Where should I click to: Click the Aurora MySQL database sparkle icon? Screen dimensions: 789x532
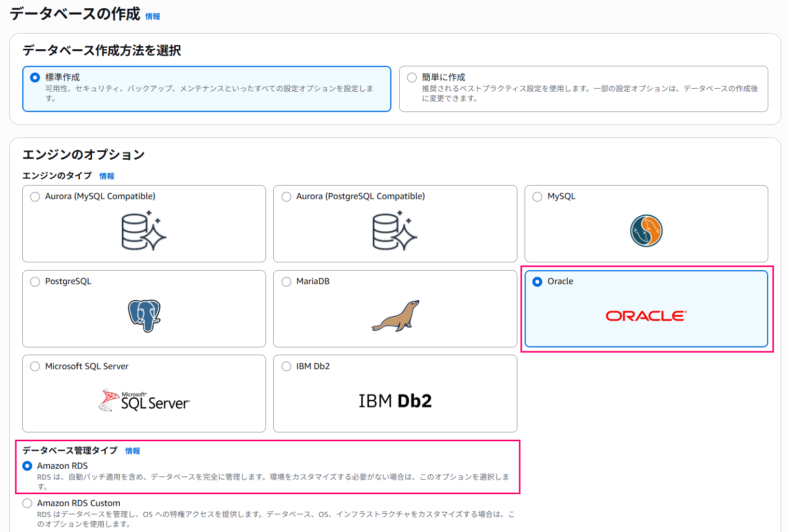pos(144,231)
